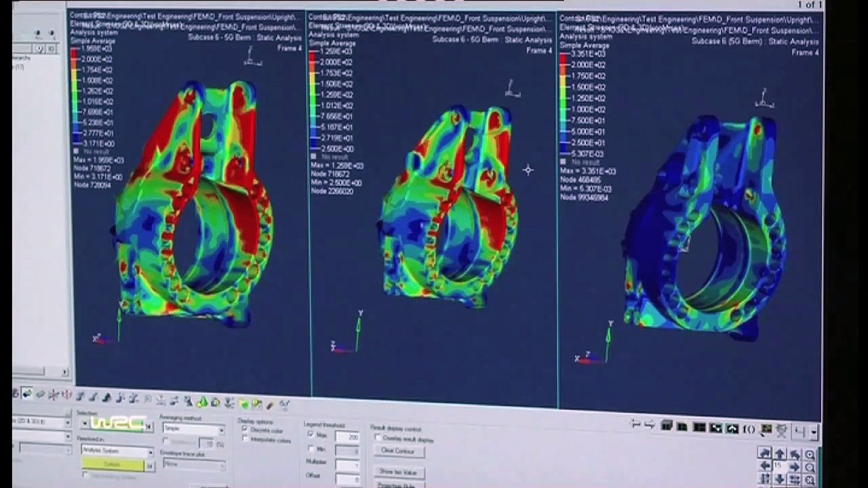Click the left panel scrollbar right arrow

tap(65, 371)
